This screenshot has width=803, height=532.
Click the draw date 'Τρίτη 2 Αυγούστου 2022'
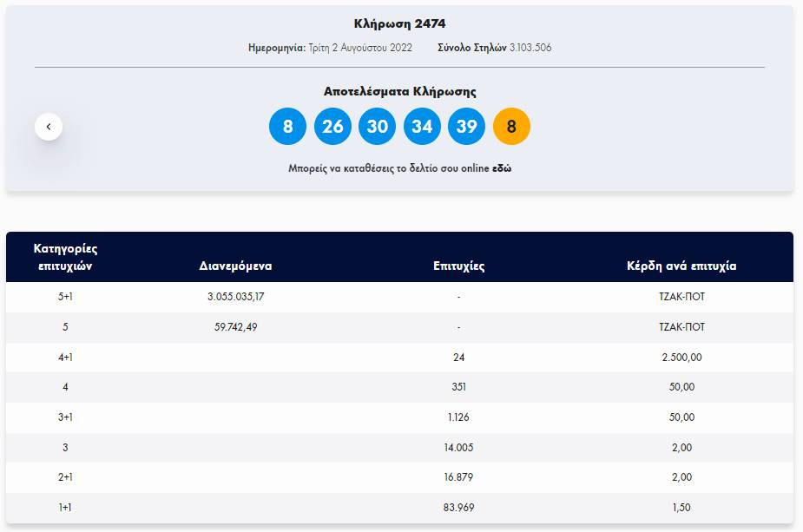pos(359,48)
